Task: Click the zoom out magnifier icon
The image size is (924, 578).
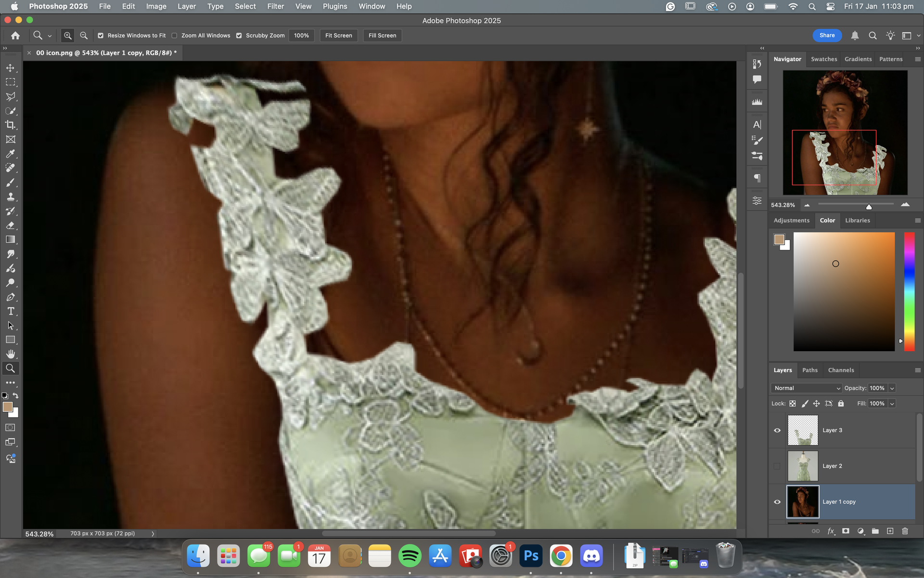Action: point(84,36)
